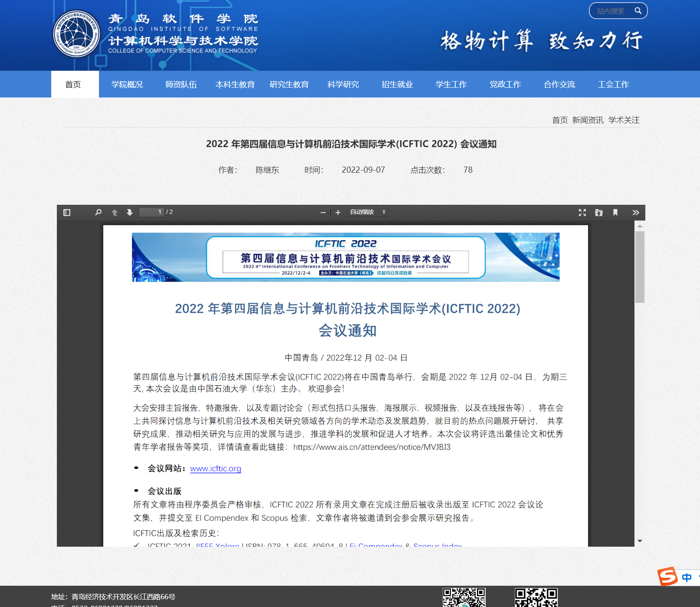Click the right footer QR code
The height and width of the screenshot is (607, 700).
[536, 597]
